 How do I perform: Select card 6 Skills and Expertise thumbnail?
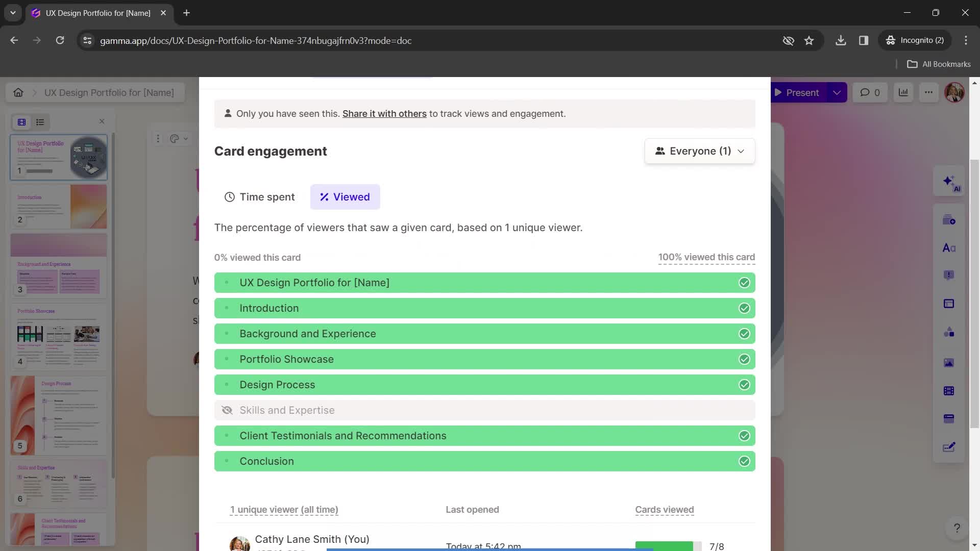click(59, 483)
